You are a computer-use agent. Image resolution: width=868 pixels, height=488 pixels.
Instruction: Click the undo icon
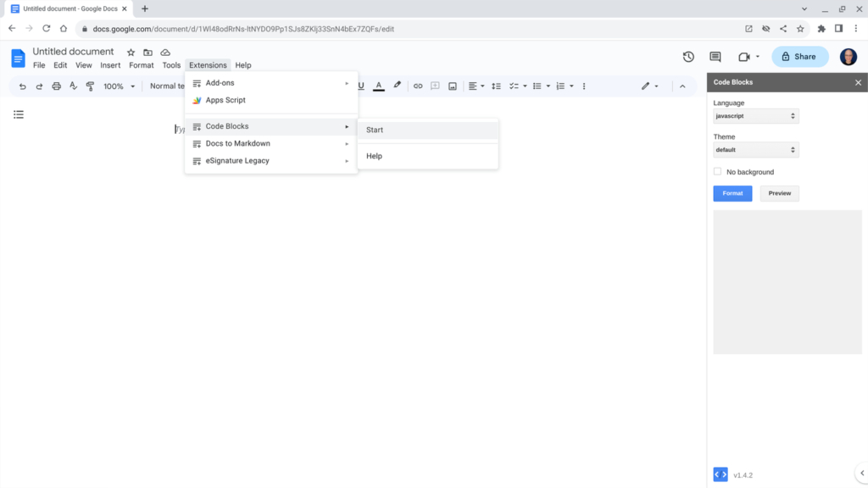[x=22, y=86]
